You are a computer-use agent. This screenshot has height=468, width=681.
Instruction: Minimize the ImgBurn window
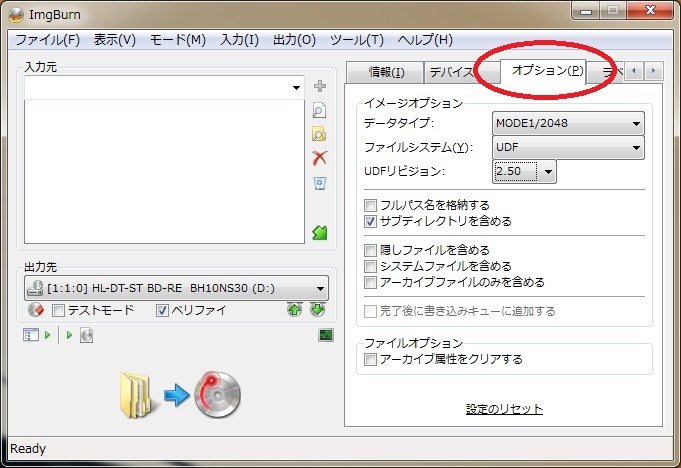[586, 11]
